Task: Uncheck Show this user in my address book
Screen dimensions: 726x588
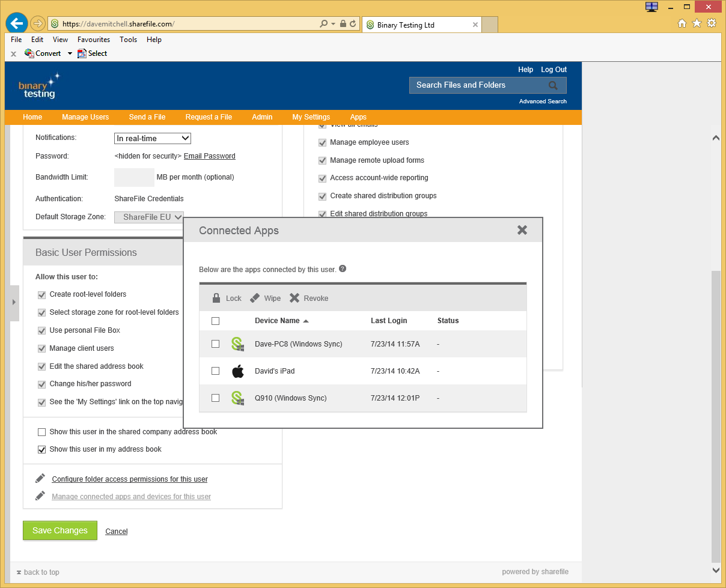Action: (42, 449)
